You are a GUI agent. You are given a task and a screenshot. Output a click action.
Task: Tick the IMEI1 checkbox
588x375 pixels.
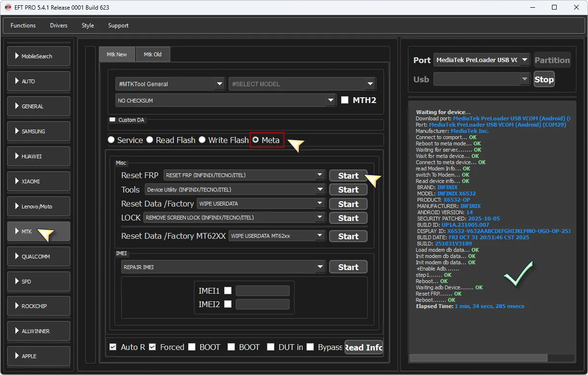click(228, 291)
